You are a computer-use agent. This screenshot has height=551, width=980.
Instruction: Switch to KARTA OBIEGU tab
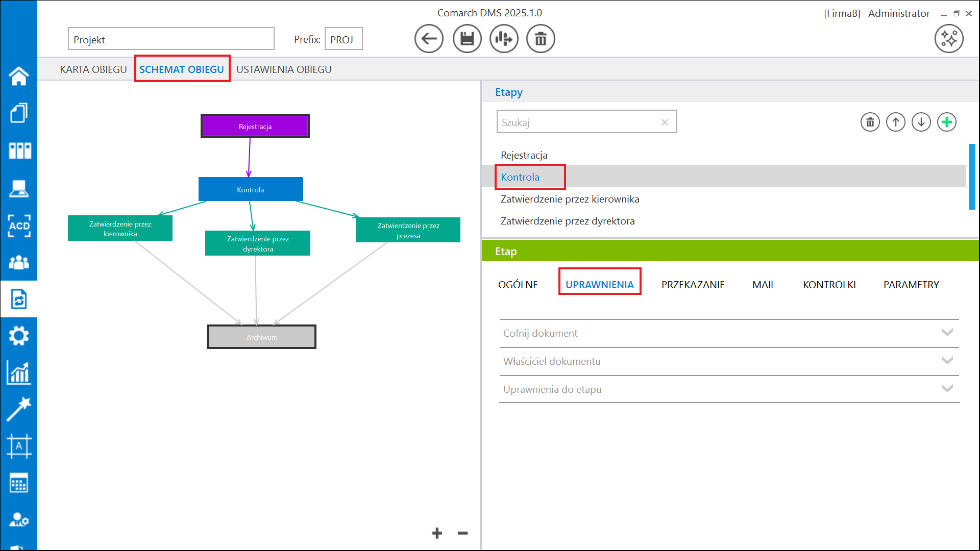pyautogui.click(x=93, y=69)
